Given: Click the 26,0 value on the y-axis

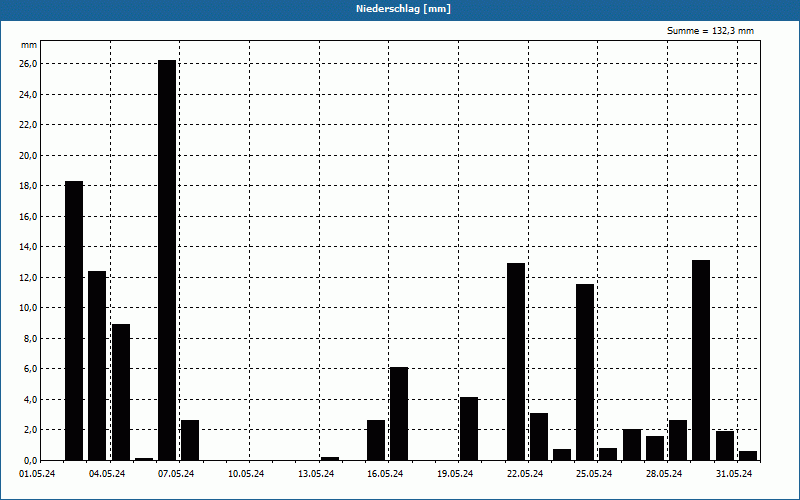Looking at the screenshot, I should point(27,64).
